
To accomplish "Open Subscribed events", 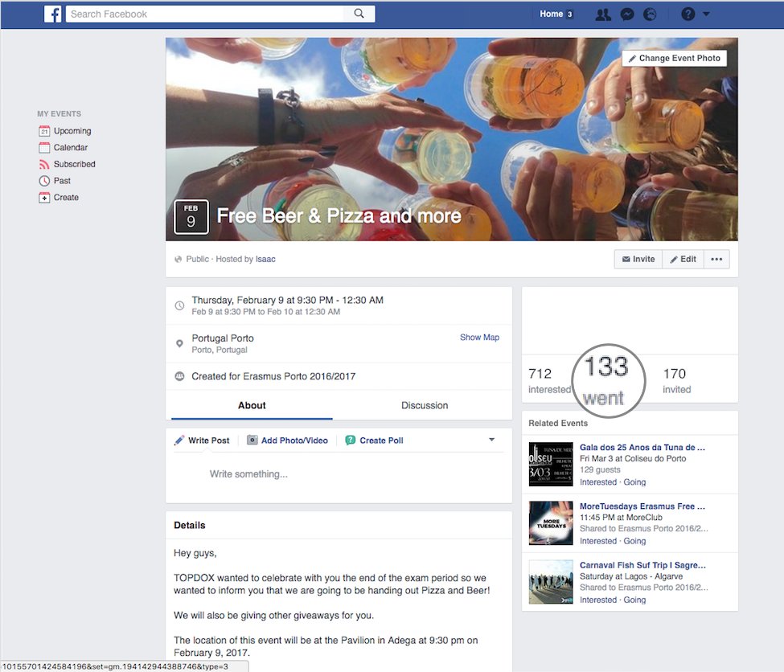I will point(75,164).
